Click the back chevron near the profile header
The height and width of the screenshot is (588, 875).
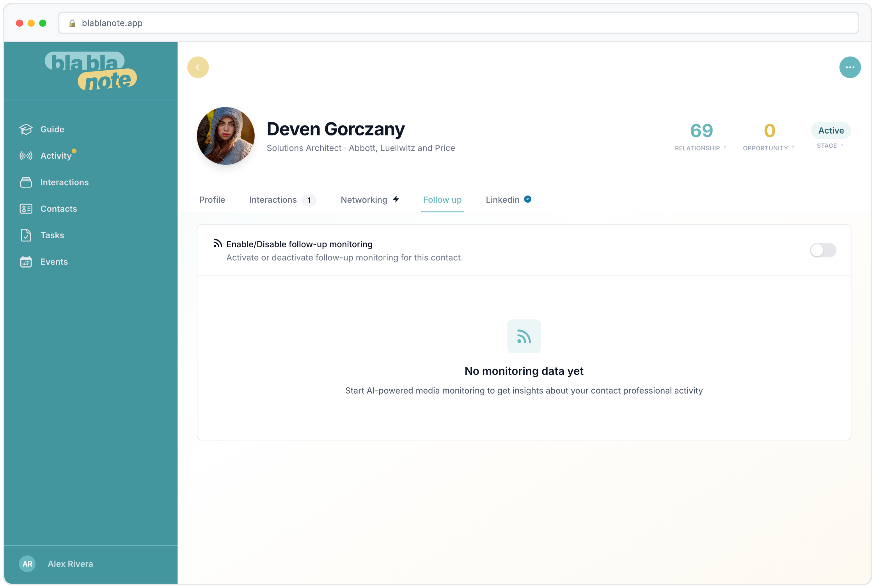(x=198, y=67)
